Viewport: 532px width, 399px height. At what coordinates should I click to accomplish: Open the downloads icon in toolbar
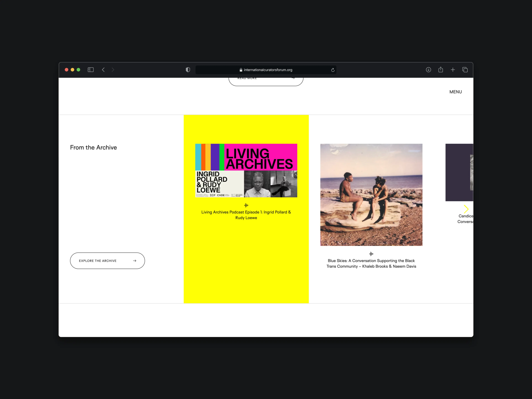[428, 70]
